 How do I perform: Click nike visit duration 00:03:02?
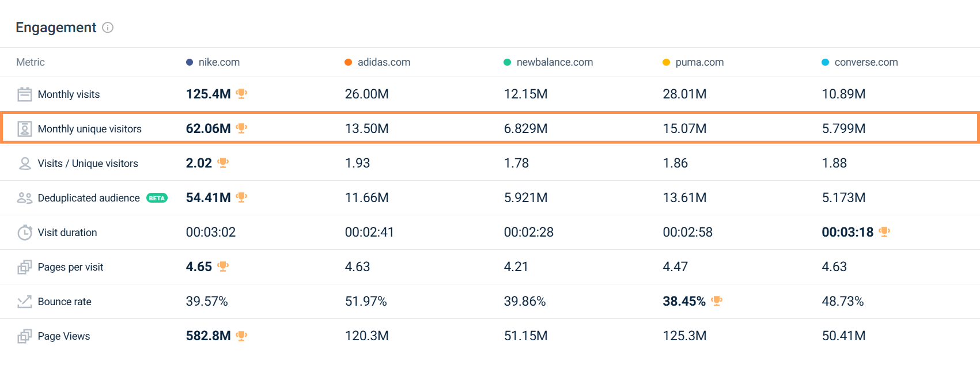coord(211,232)
